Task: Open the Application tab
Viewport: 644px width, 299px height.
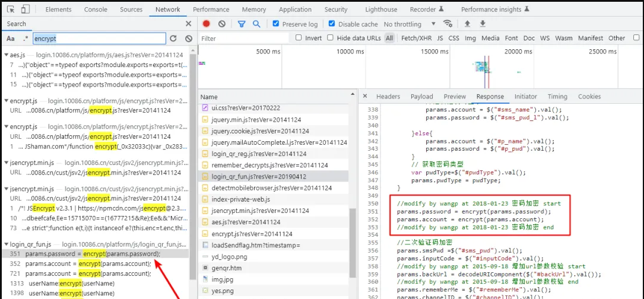Action: click(x=295, y=9)
